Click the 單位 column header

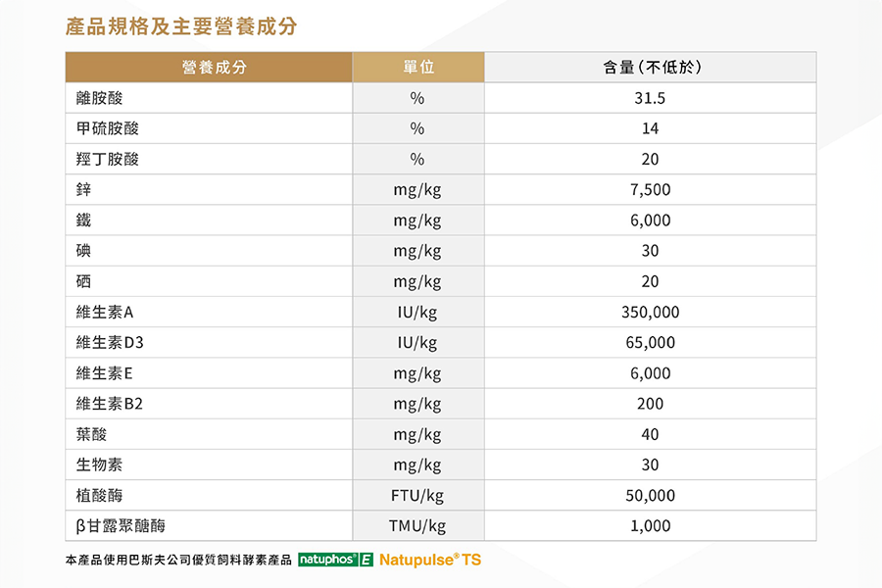coord(417,68)
